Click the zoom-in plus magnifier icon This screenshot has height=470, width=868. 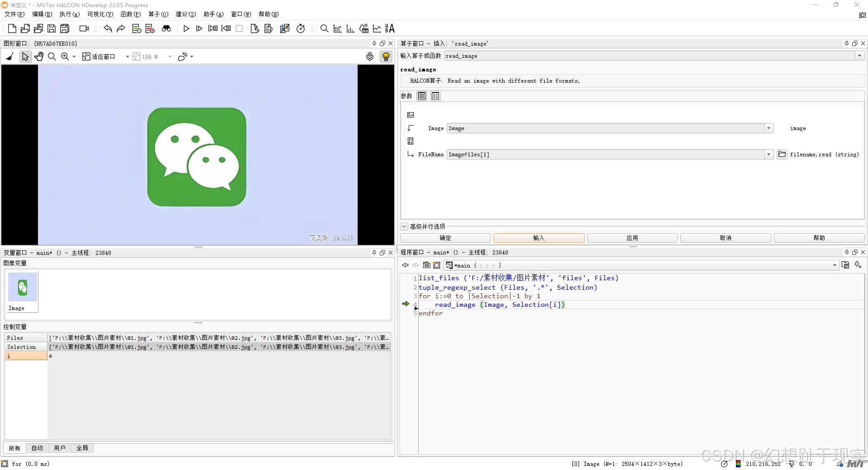[x=65, y=56]
